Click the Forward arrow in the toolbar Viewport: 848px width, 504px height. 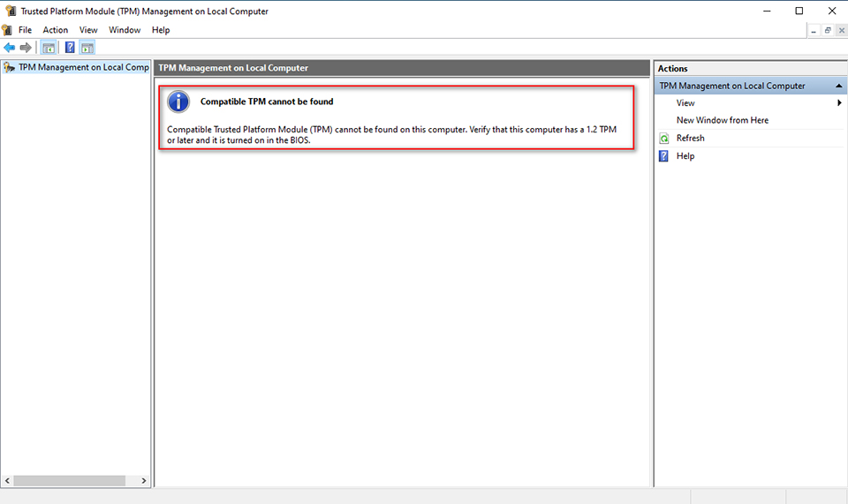click(26, 48)
